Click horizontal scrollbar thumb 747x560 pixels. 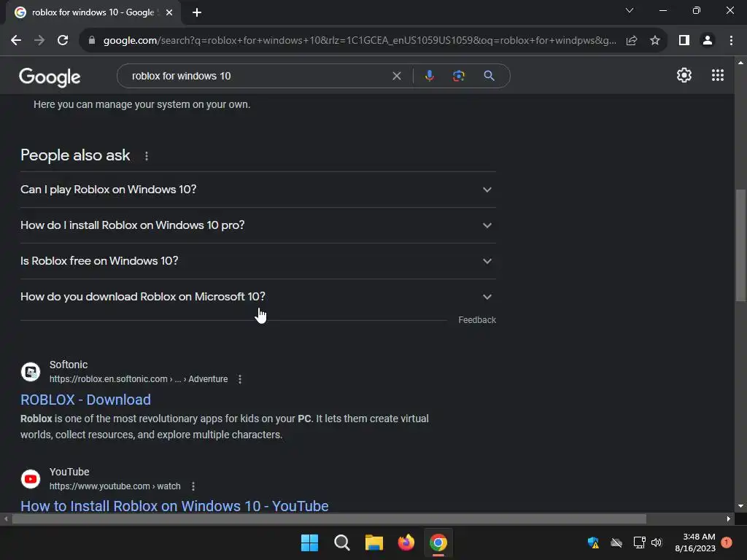329,519
